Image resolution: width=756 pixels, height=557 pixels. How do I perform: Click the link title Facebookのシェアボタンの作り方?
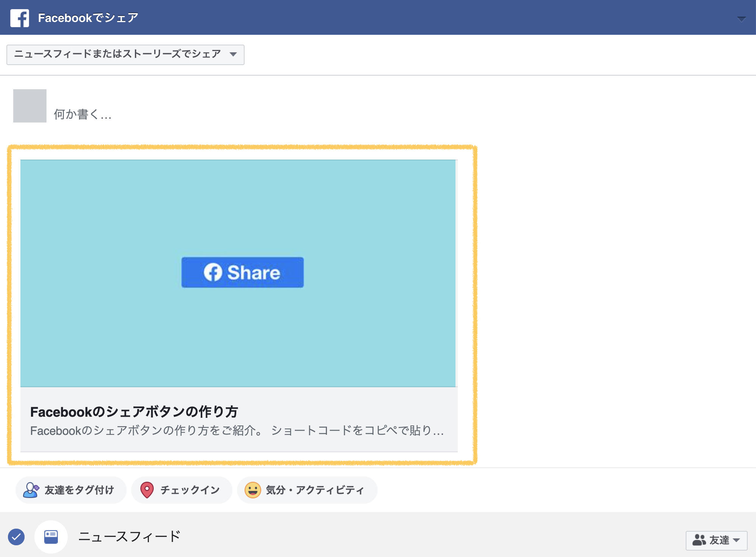(x=134, y=411)
